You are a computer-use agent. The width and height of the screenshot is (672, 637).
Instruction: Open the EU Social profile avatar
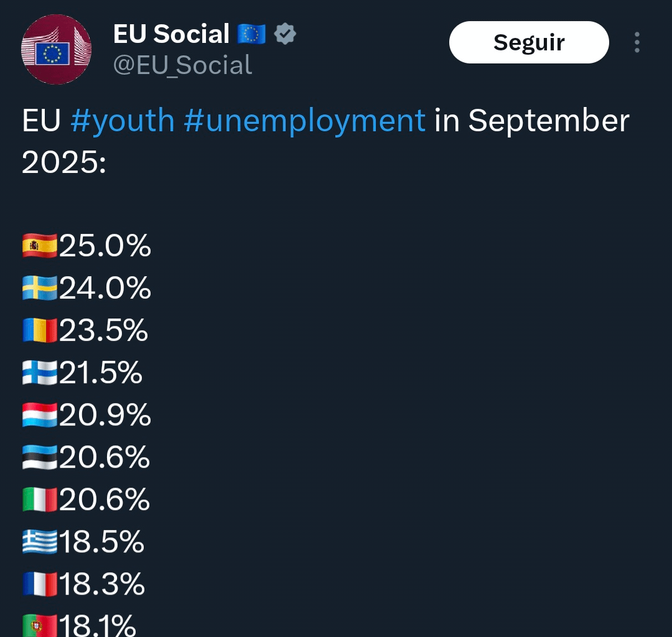pyautogui.click(x=57, y=50)
